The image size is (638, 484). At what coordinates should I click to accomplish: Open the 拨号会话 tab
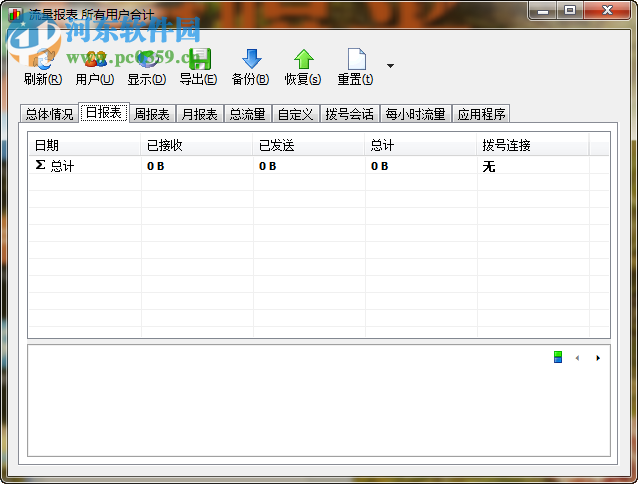coord(350,114)
